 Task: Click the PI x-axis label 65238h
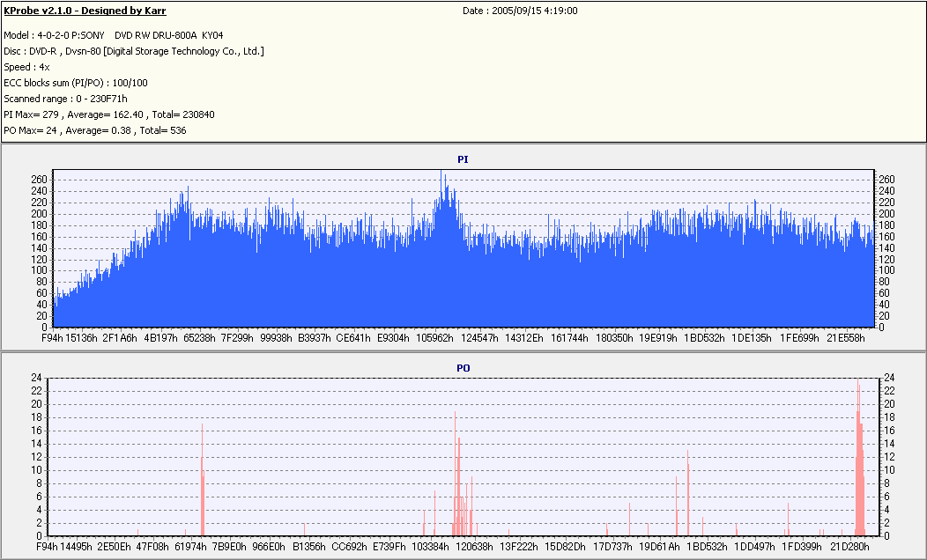(x=199, y=338)
